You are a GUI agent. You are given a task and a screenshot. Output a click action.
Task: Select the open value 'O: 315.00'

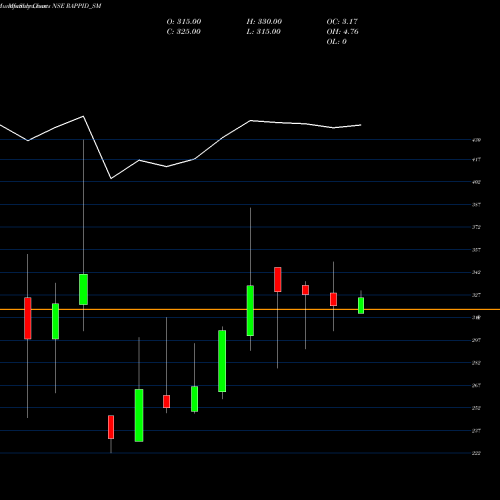pos(184,22)
